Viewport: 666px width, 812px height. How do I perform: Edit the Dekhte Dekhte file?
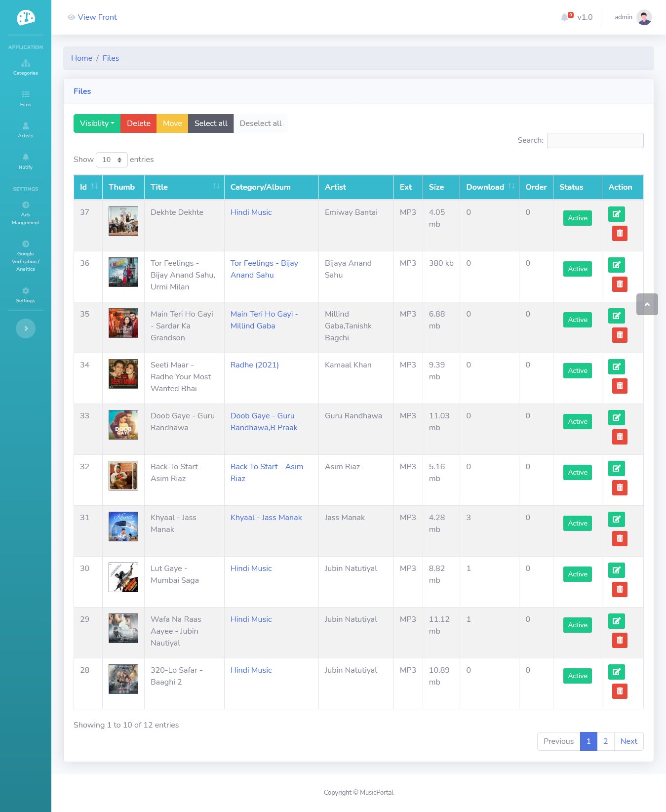[x=617, y=214]
